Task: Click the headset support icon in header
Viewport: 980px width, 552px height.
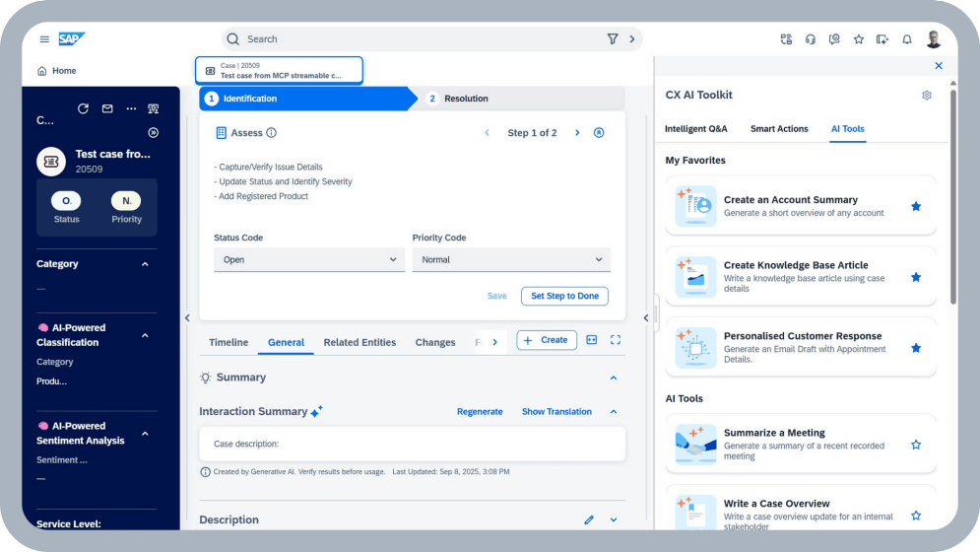Action: pyautogui.click(x=810, y=39)
